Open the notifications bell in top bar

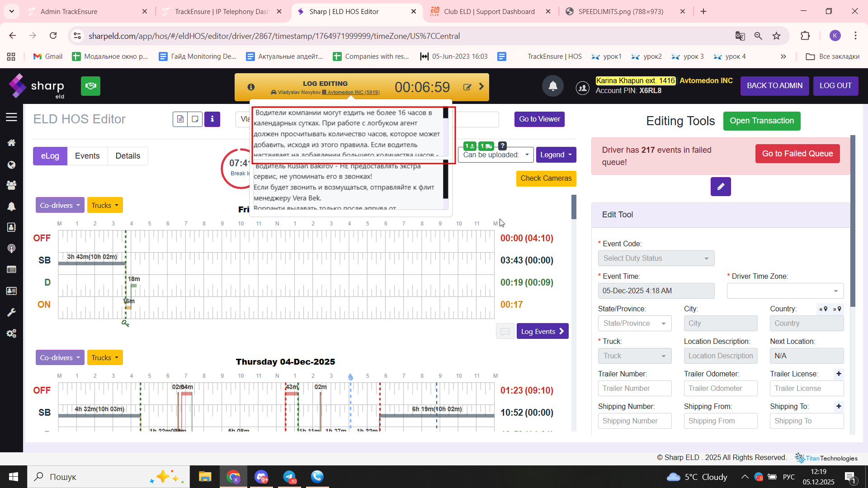pyautogui.click(x=552, y=86)
